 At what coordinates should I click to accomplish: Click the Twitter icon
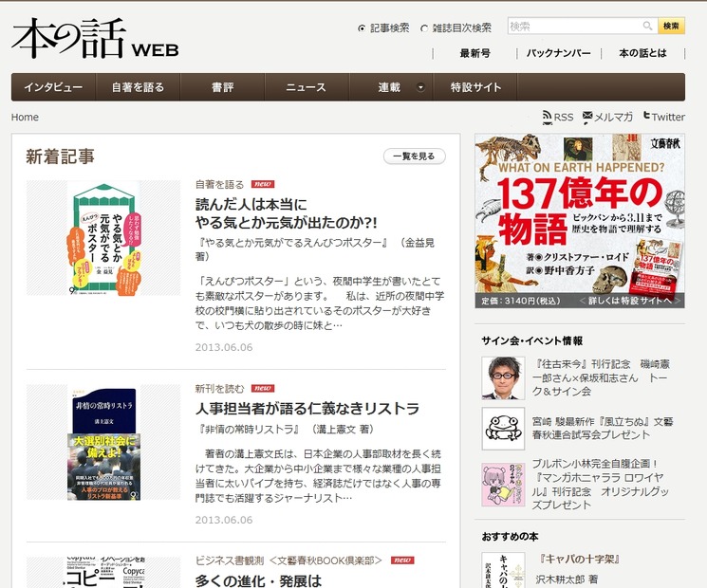(646, 117)
